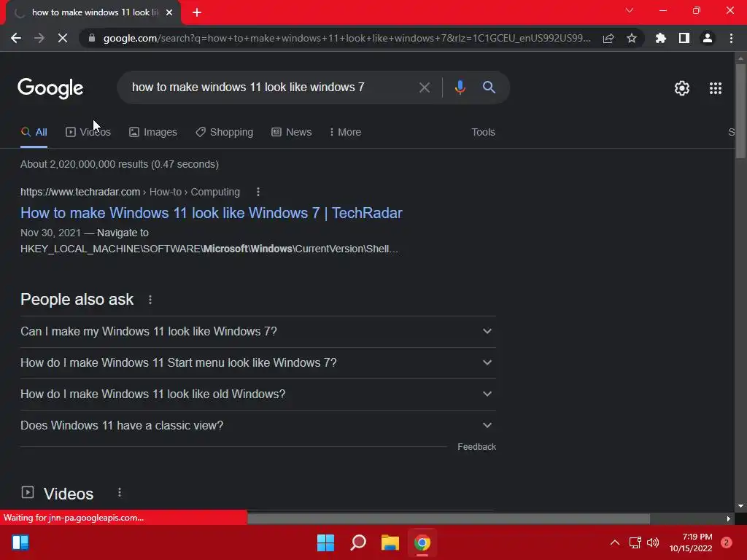
Task: Show hidden system tray icons
Action: click(614, 542)
